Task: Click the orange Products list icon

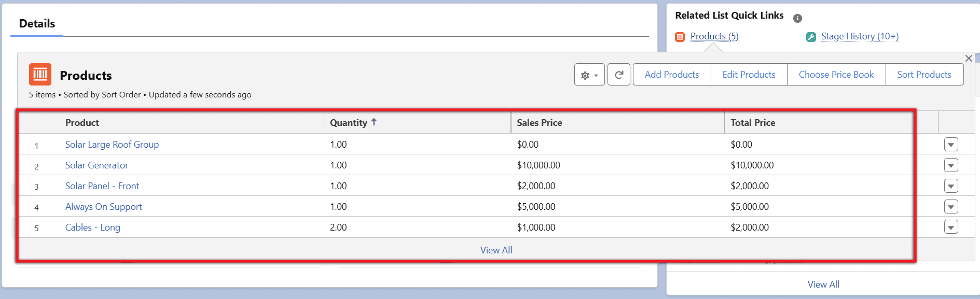Action: (40, 75)
